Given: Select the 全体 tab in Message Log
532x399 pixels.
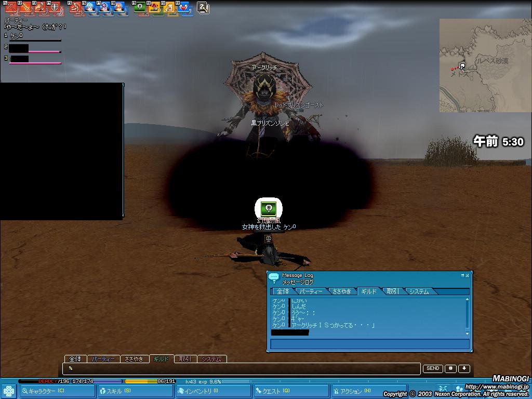Looking at the screenshot, I should click(x=283, y=291).
